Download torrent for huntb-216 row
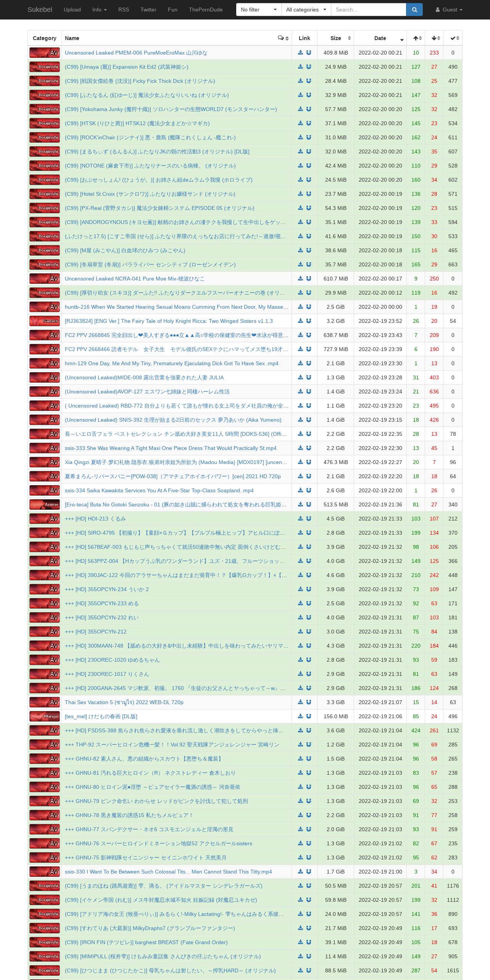490x980 pixels. pos(301,307)
